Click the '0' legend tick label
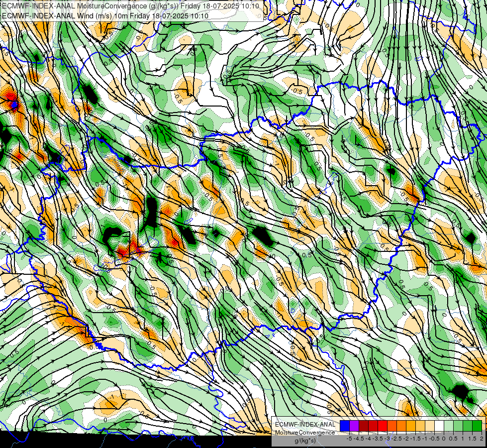 444,439
